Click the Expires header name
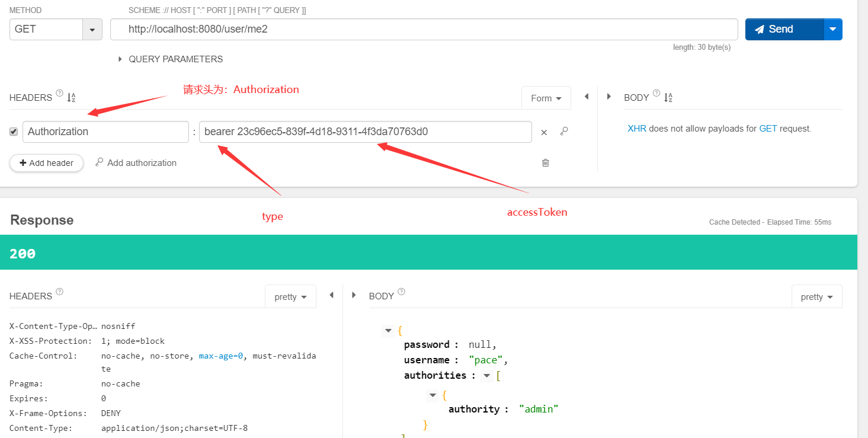Image resolution: width=868 pixels, height=438 pixels. [x=28, y=399]
